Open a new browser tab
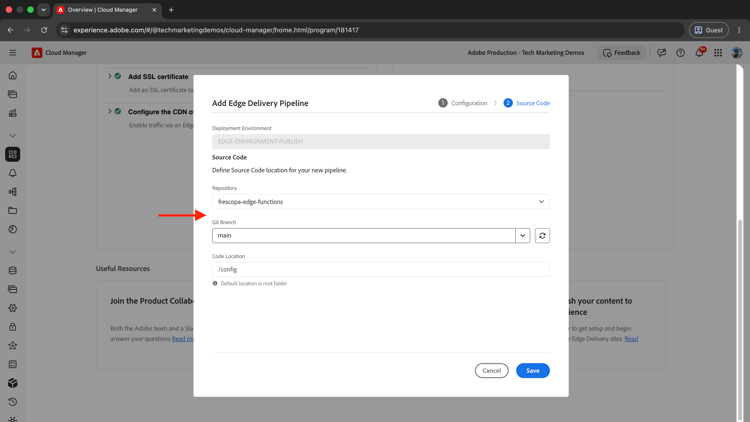750x422 pixels. tap(171, 10)
